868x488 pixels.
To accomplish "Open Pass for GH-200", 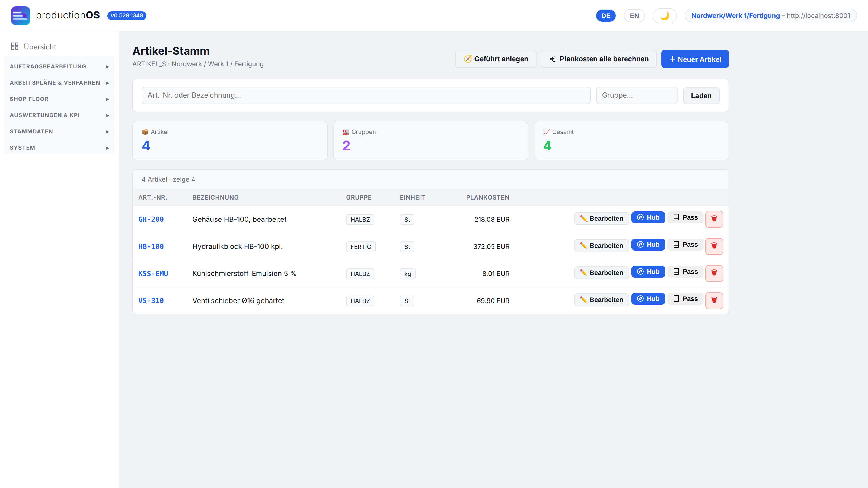I will point(685,217).
